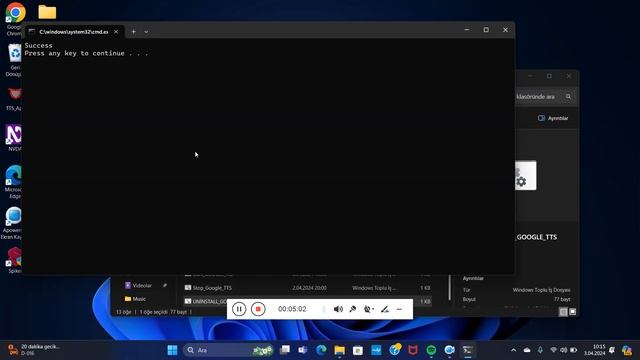Open Microsoft Edge desktop shortcut

[x=13, y=182]
